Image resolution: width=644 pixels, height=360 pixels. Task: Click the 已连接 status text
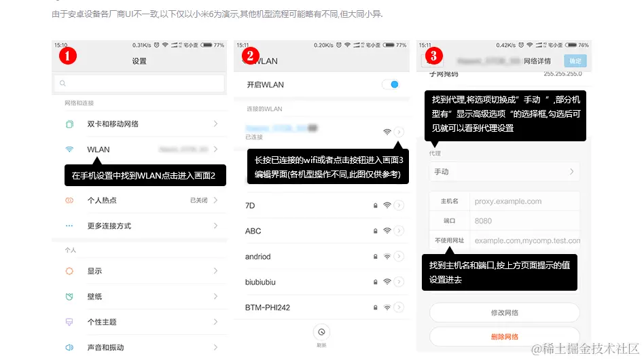click(254, 137)
